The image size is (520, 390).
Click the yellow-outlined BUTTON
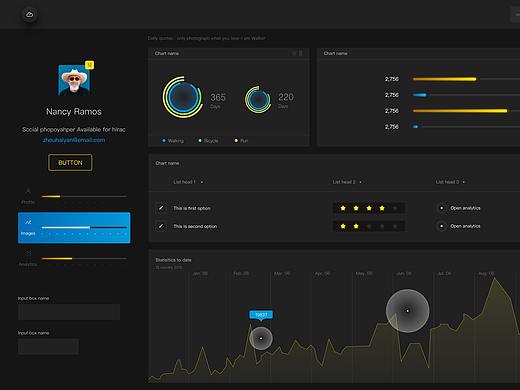[x=70, y=163]
